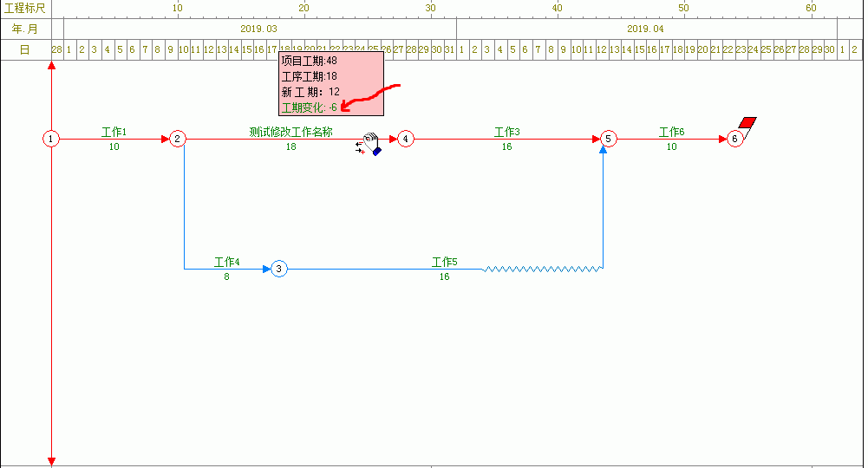Click the 新工期: 12 tooltip line
The height and width of the screenshot is (468, 868).
[310, 92]
